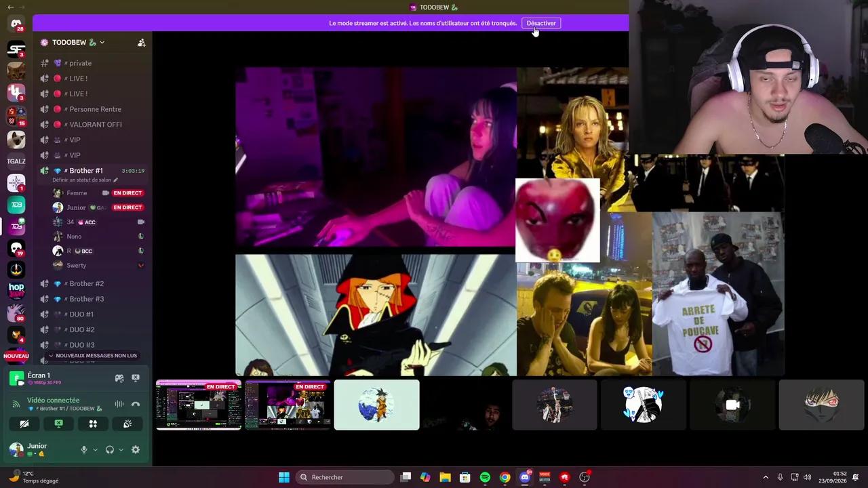Join the Brother #3 voice channel
The height and width of the screenshot is (488, 868).
click(x=92, y=299)
